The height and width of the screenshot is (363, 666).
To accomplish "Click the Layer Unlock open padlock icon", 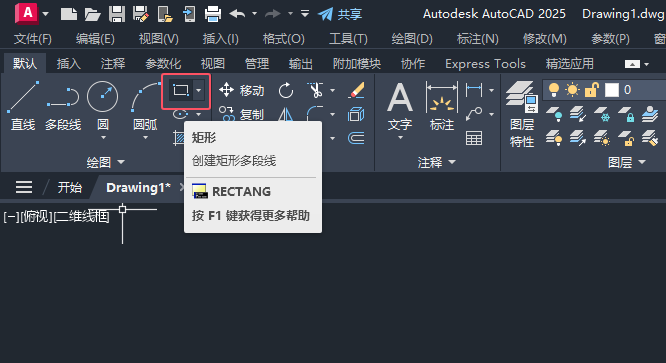I will (626, 138).
